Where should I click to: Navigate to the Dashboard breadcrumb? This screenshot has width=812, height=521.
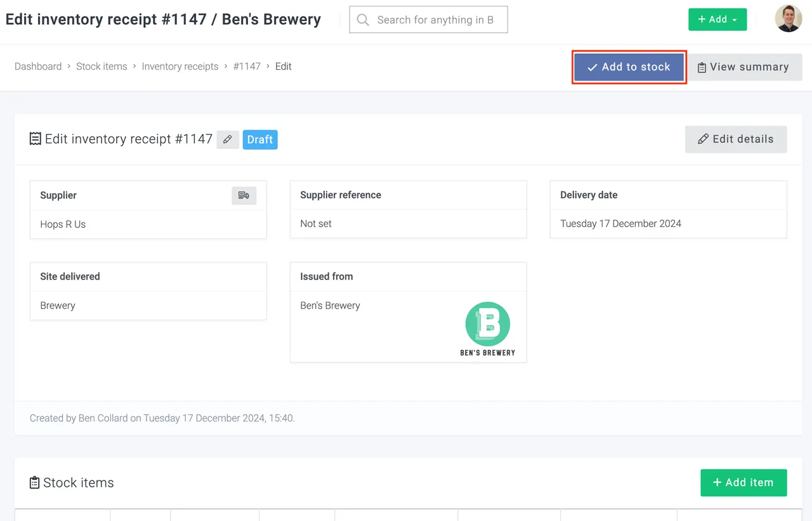[x=38, y=66]
